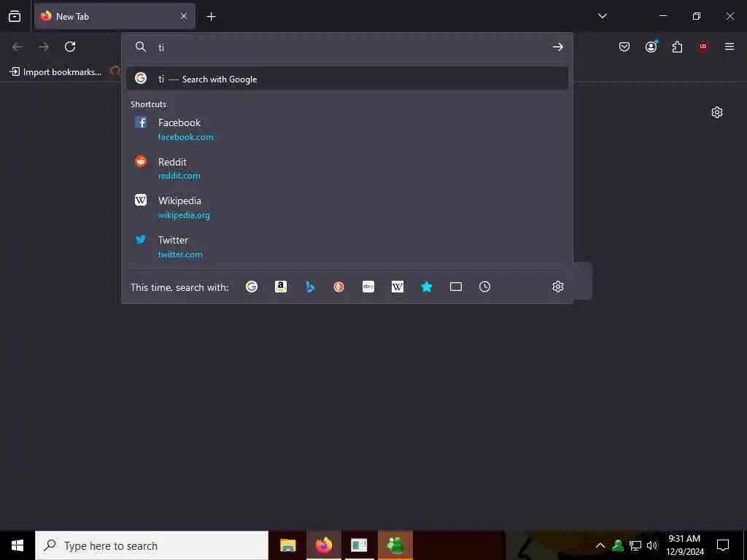The width and height of the screenshot is (747, 560).
Task: Open the Pocket save icon
Action: click(x=624, y=47)
